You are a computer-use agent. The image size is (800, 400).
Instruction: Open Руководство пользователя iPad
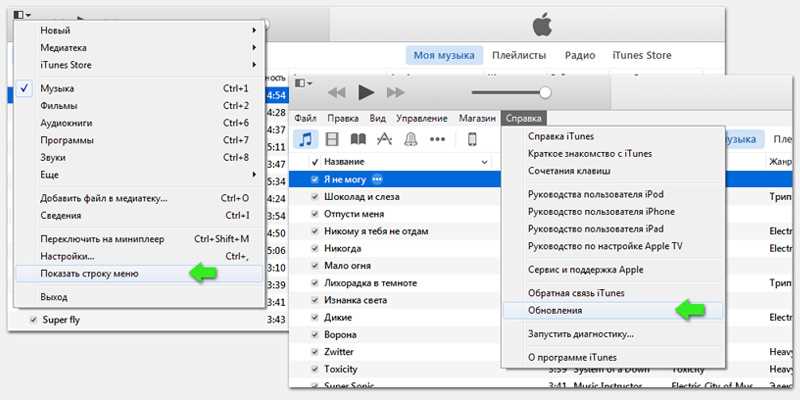pos(613,229)
